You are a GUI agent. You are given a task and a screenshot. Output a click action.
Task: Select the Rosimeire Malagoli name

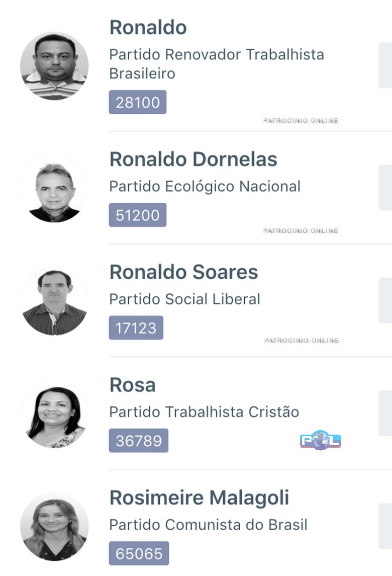click(x=200, y=498)
